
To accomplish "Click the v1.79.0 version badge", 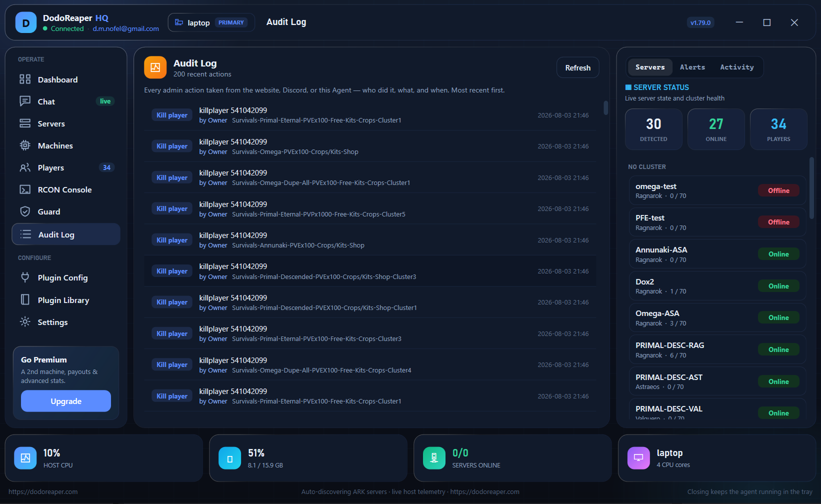I will click(x=700, y=22).
